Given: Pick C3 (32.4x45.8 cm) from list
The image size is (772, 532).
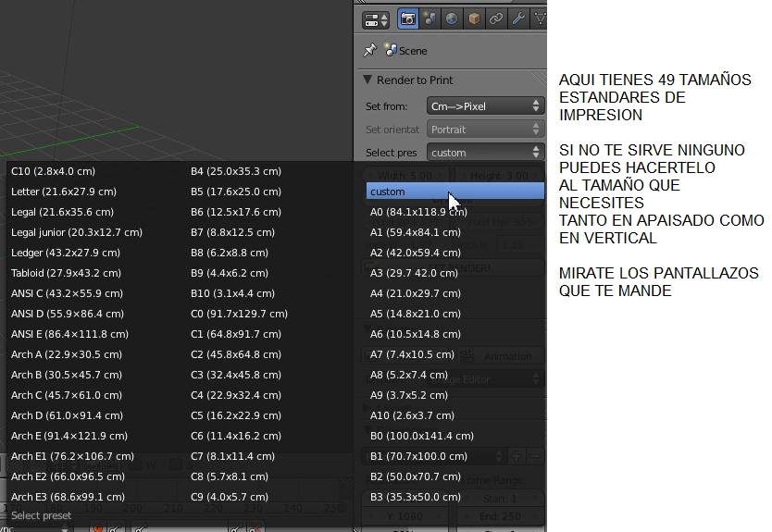Looking at the screenshot, I should coord(236,375).
